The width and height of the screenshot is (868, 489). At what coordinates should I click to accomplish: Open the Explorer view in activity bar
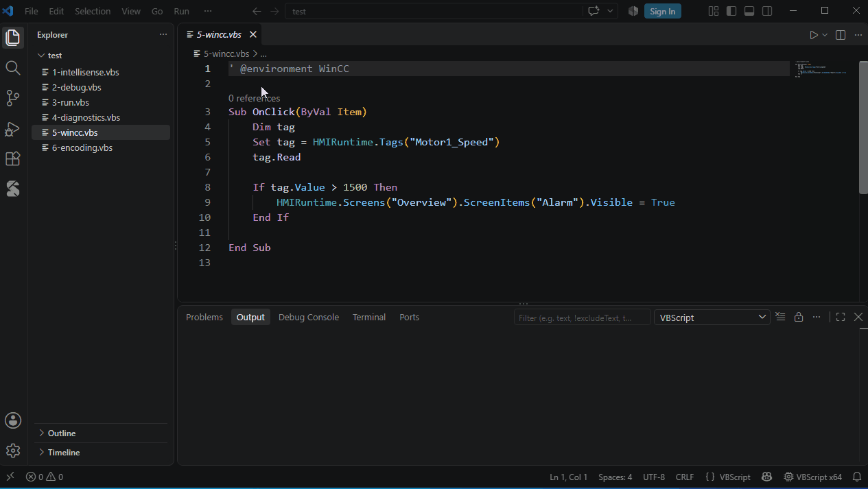pos(13,38)
